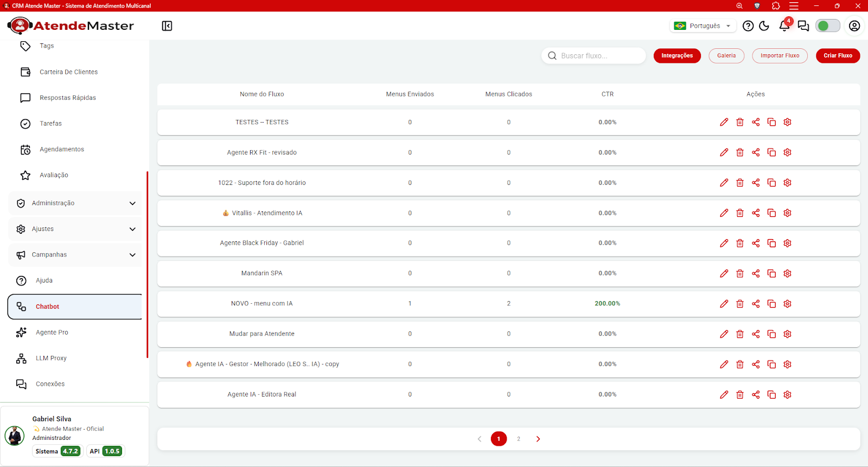Open settings for Agente IA - Gestor copy flow

coord(787,364)
